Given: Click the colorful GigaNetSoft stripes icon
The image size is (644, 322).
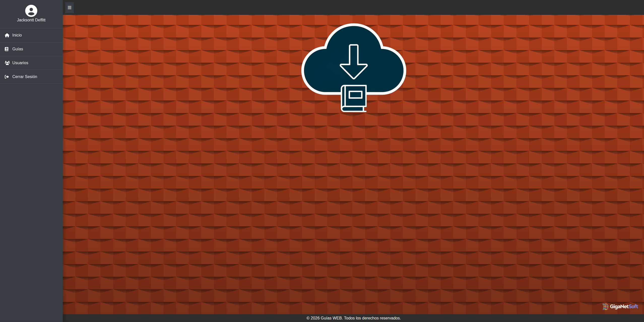Looking at the screenshot, I should 605,306.
